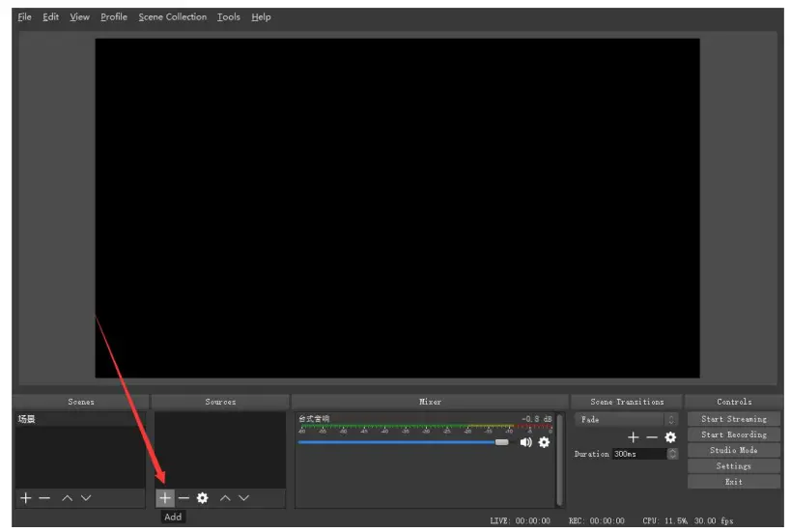Open source properties gear icon
The width and height of the screenshot is (791, 532).
point(202,498)
